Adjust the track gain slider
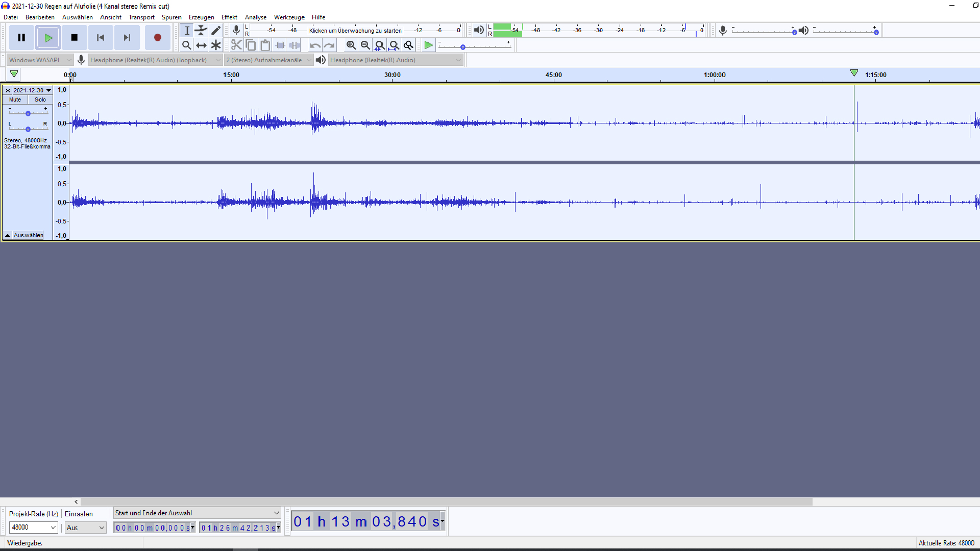 [28, 114]
